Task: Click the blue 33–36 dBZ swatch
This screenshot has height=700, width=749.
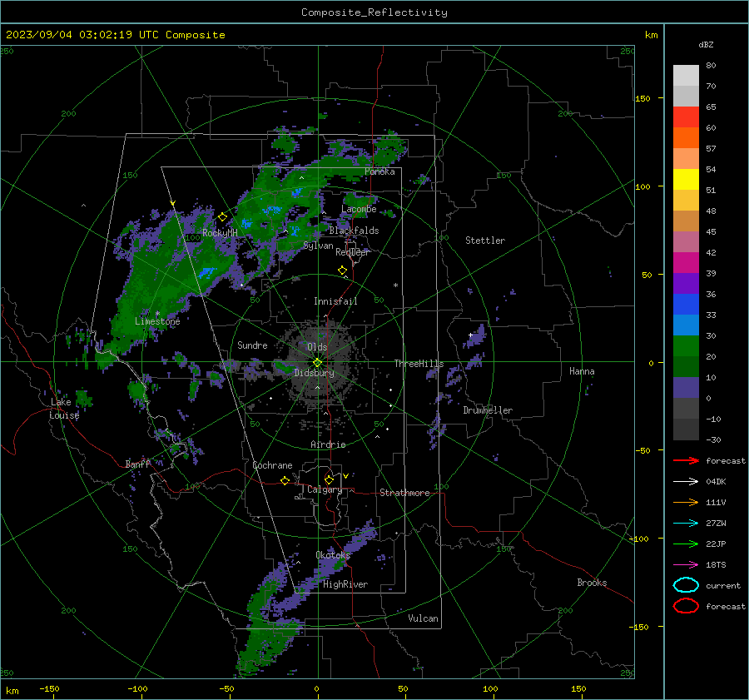Action: (686, 304)
